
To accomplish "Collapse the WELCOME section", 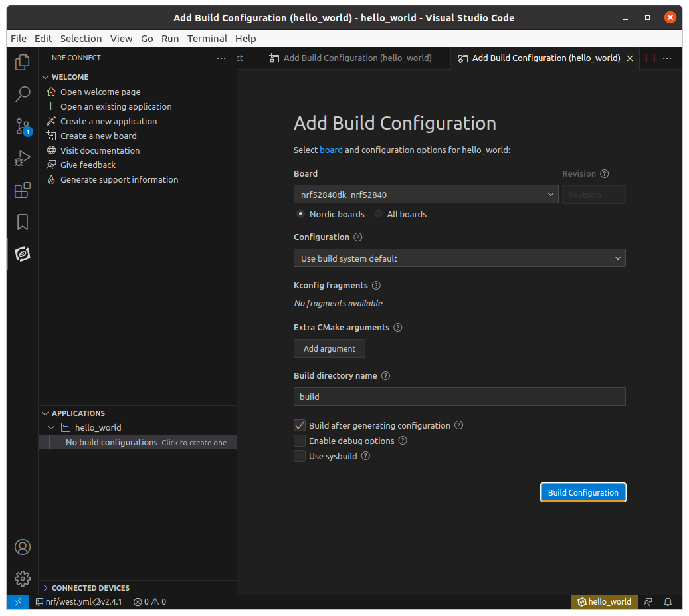I will click(x=45, y=77).
